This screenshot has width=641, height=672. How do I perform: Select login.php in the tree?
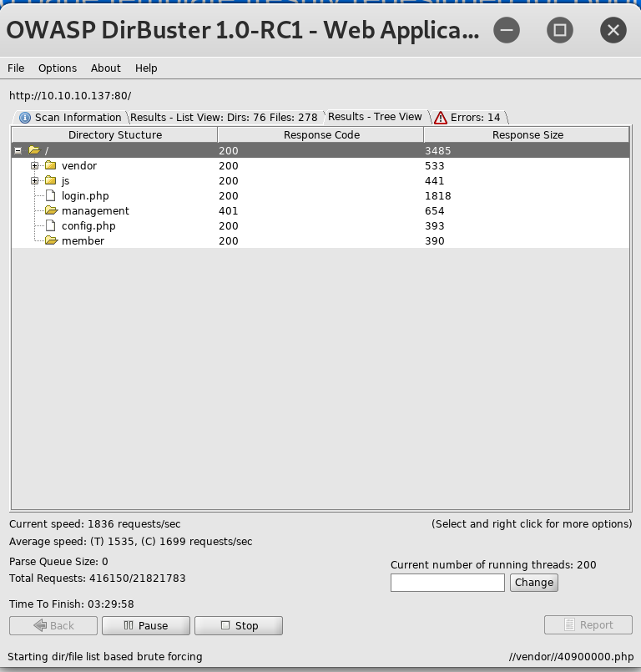(x=85, y=196)
